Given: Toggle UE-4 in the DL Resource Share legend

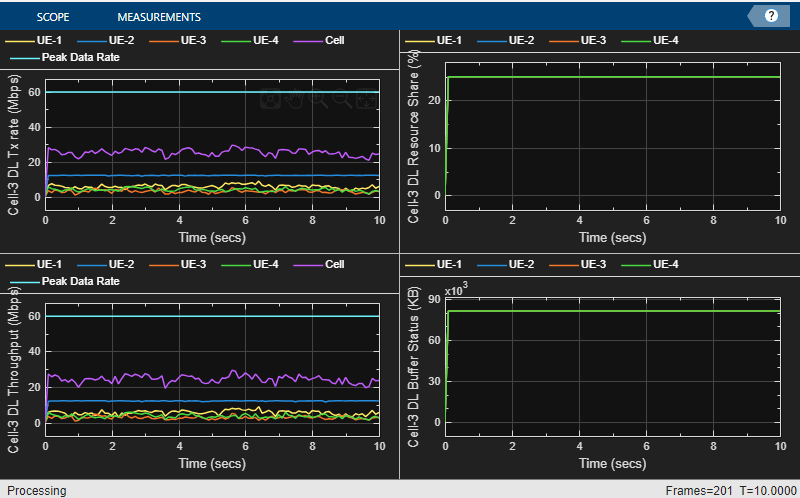Looking at the screenshot, I should (665, 40).
